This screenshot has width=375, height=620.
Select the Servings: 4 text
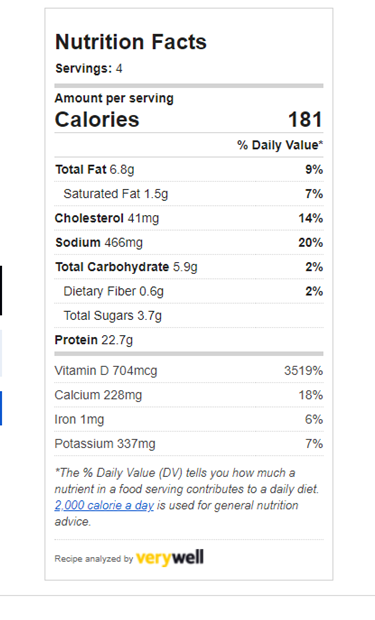click(89, 68)
